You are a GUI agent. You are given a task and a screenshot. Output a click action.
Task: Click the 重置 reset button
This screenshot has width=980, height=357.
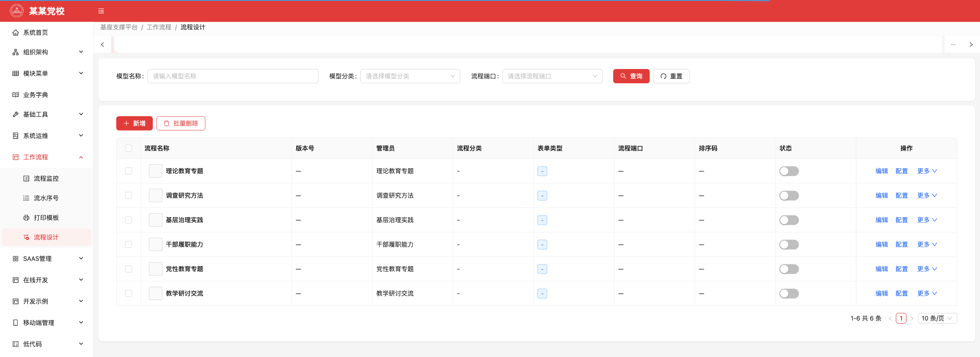tap(671, 76)
